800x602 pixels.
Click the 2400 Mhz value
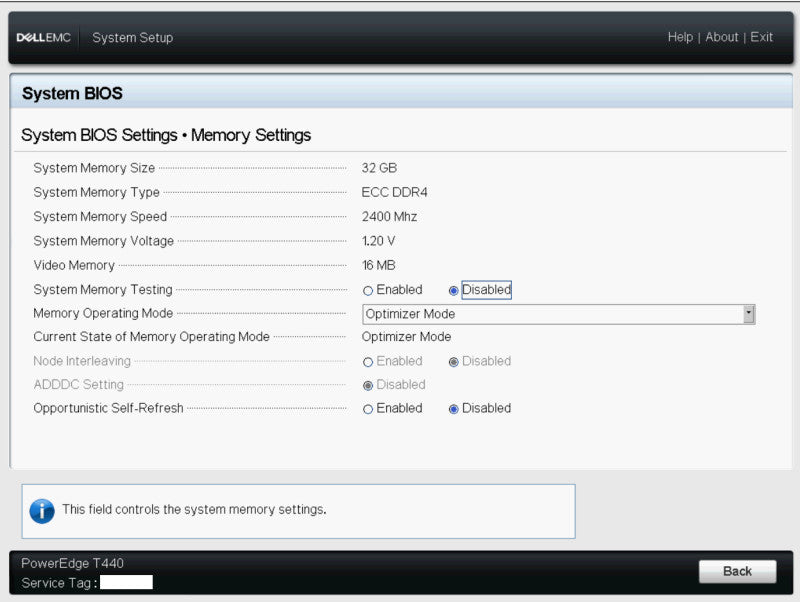coord(389,217)
